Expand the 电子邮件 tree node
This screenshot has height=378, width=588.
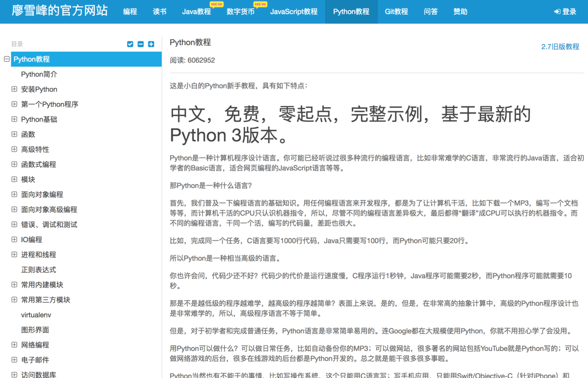[x=14, y=360]
